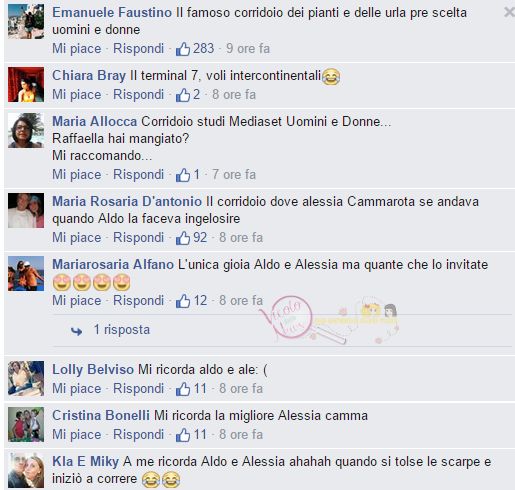Like Emanuele Faustino's comment via Mi piace

point(77,49)
